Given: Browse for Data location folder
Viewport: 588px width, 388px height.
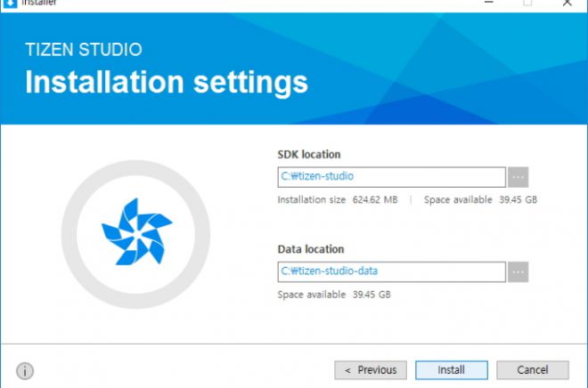Looking at the screenshot, I should 519,272.
